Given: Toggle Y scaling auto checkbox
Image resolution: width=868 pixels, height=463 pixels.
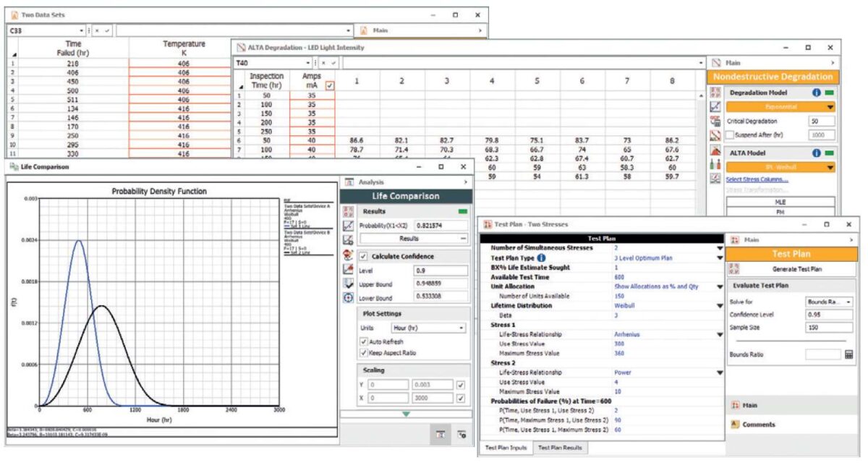Looking at the screenshot, I should click(461, 385).
